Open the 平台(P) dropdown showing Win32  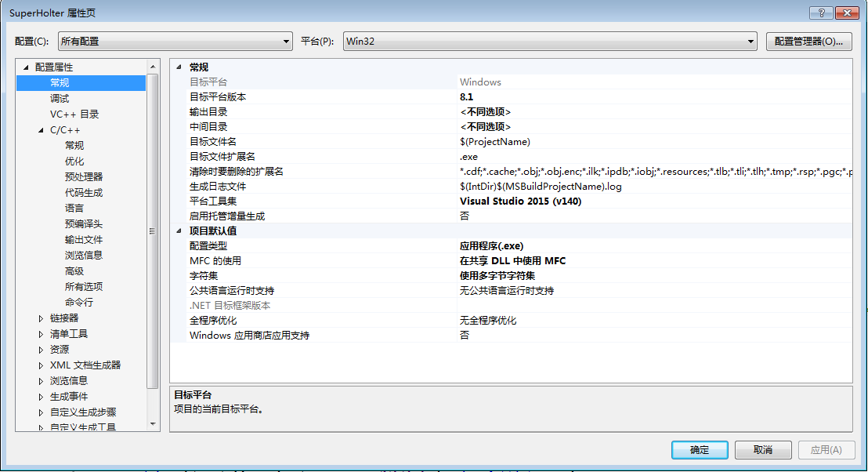coord(550,41)
